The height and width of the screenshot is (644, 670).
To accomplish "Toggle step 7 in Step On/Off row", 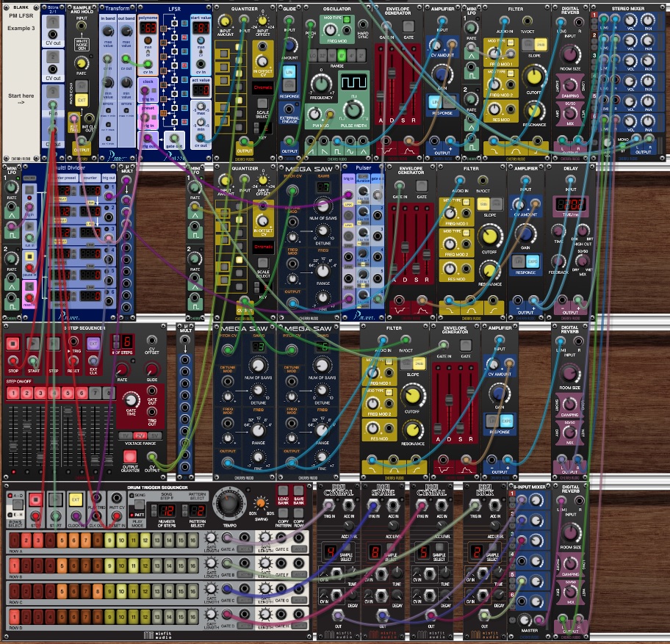I will pyautogui.click(x=95, y=394).
